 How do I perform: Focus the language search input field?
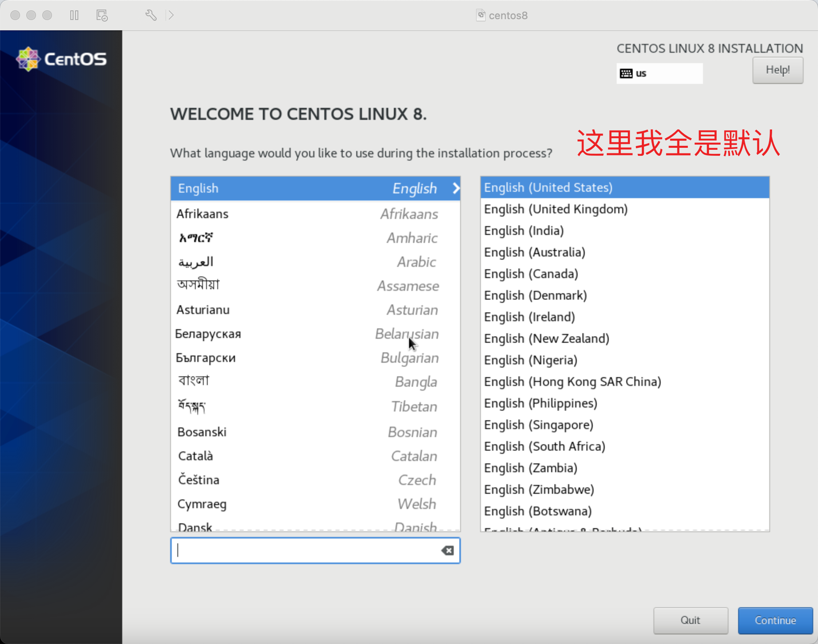[308, 551]
